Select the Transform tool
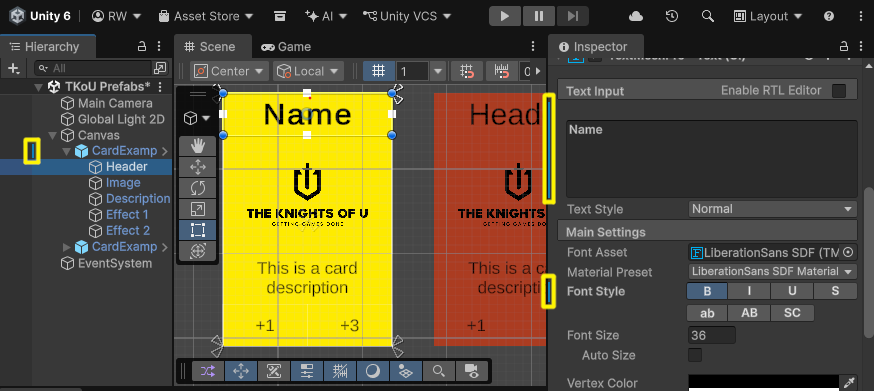Image resolution: width=874 pixels, height=391 pixels. point(197,252)
